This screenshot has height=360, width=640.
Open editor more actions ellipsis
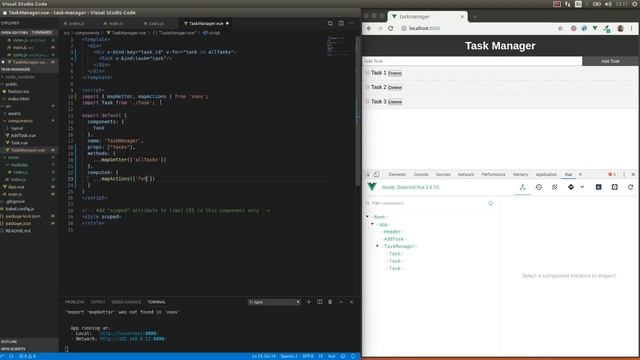point(351,23)
